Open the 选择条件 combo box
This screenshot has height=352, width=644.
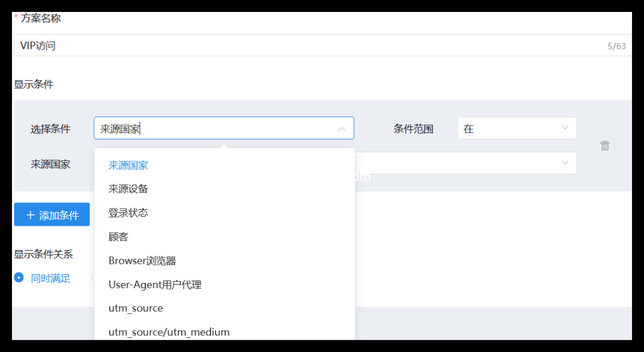224,128
